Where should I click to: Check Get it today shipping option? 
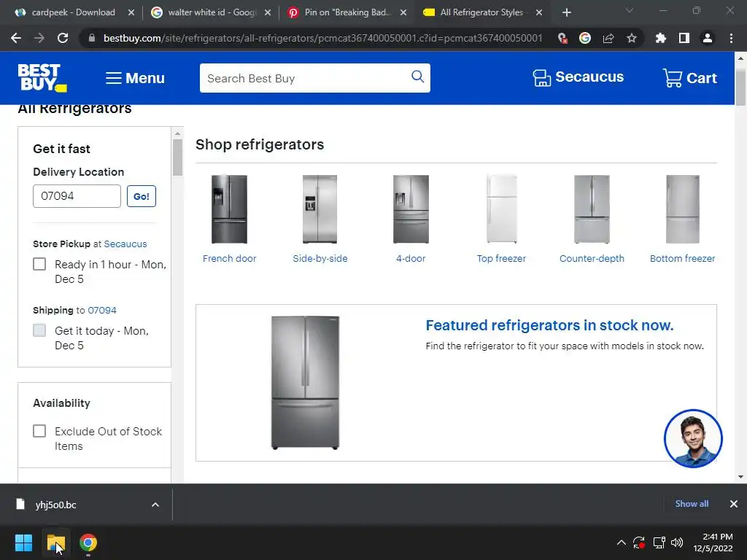[39, 330]
